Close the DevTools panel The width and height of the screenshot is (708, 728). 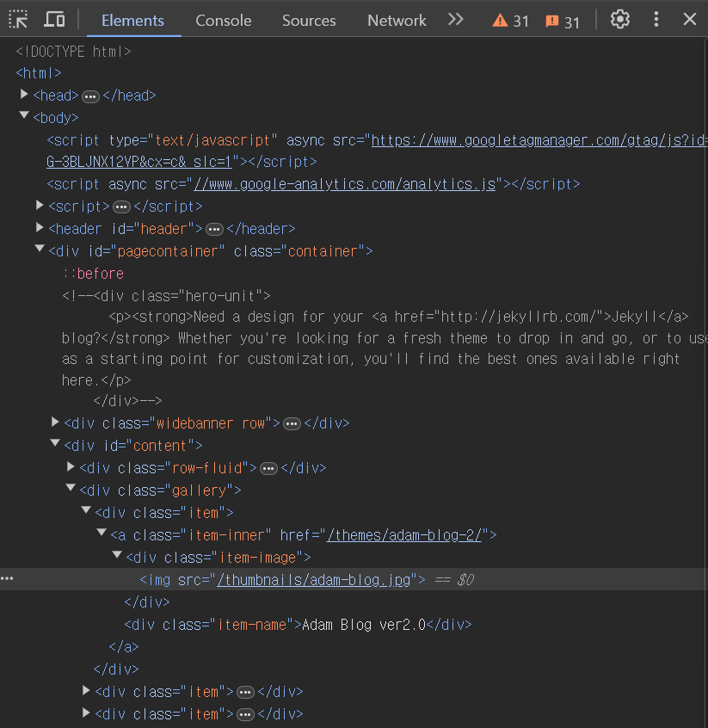coord(690,20)
